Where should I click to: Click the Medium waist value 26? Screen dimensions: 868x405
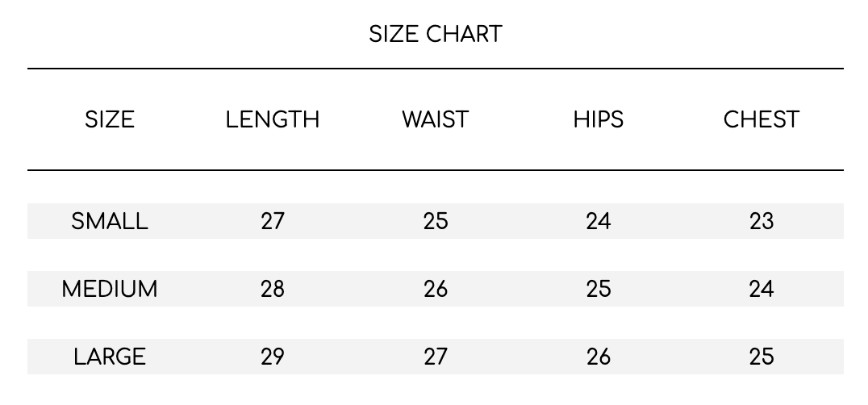tap(435, 290)
